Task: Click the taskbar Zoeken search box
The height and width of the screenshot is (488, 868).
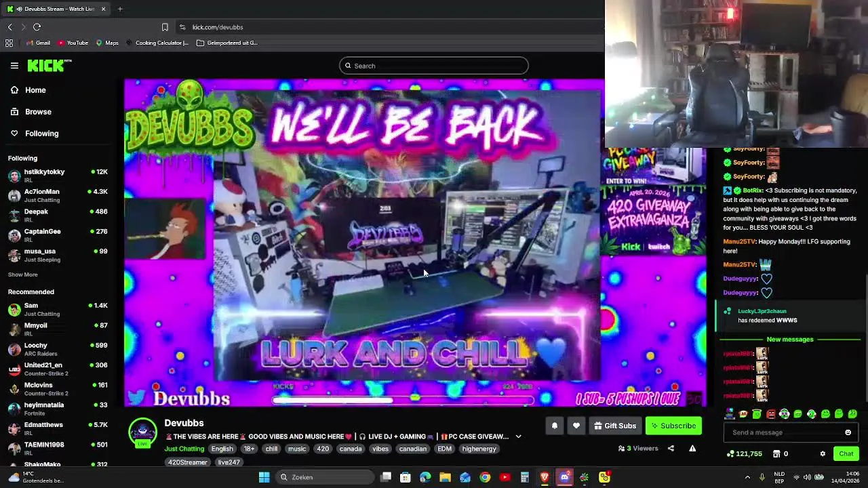Action: pos(325,477)
